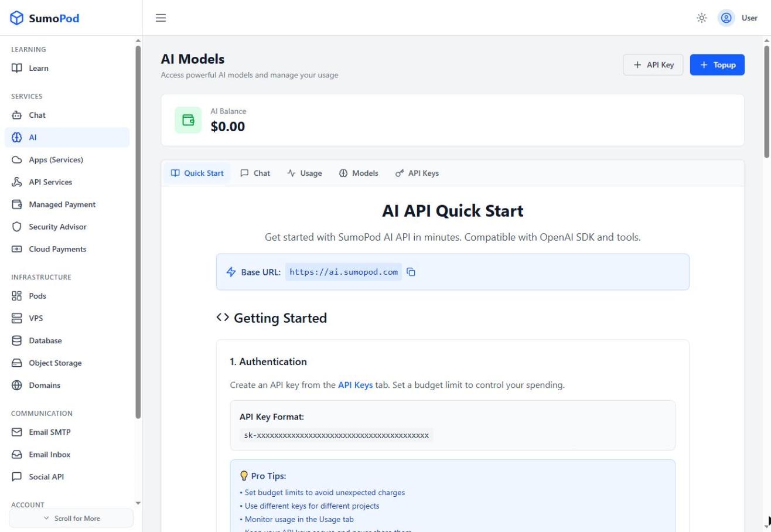Click the sidebar vertical scrollbar

(138, 231)
